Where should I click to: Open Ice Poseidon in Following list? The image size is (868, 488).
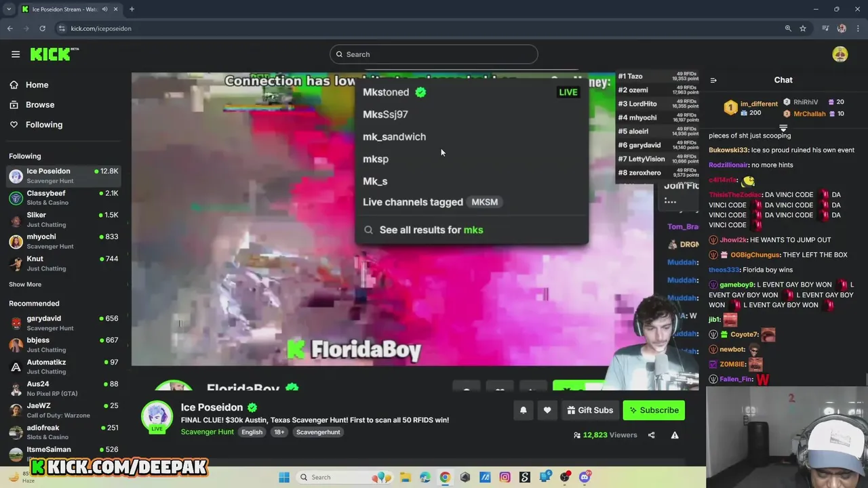pos(64,176)
